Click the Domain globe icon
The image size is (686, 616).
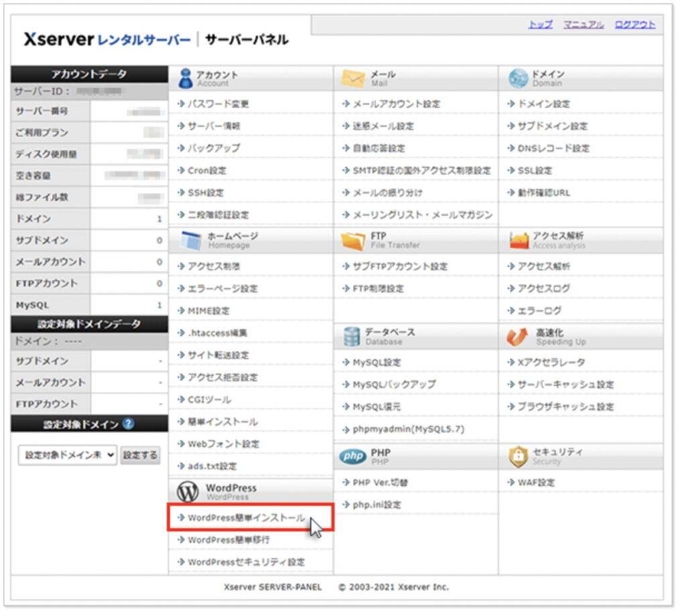(518, 78)
